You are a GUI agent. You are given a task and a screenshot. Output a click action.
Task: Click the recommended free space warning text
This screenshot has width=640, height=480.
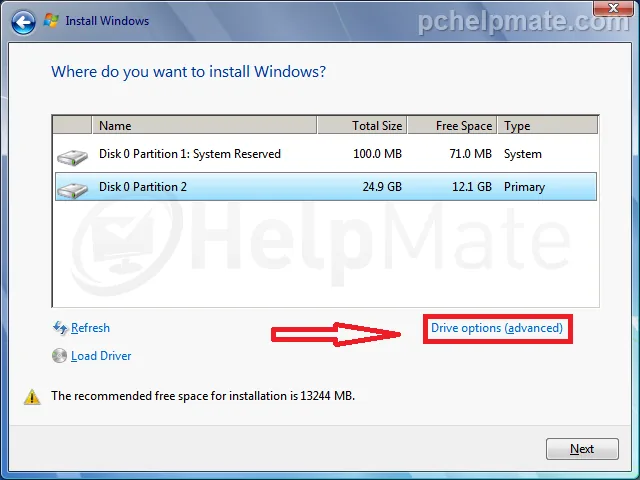[203, 396]
